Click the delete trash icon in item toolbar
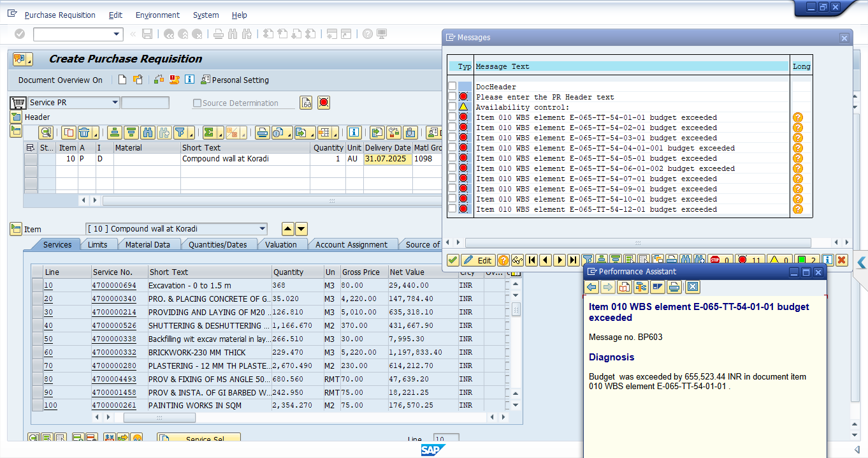 click(x=84, y=133)
